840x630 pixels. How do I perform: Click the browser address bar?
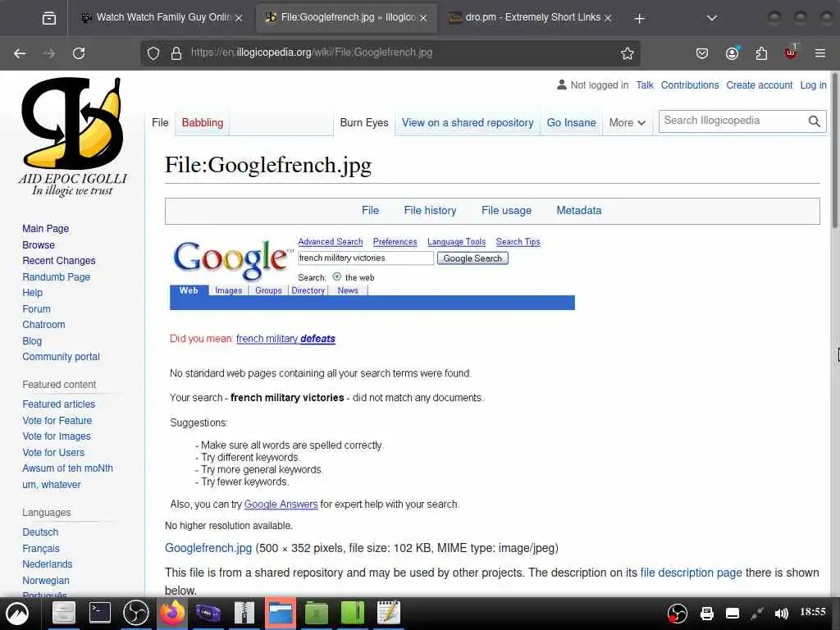point(390,53)
